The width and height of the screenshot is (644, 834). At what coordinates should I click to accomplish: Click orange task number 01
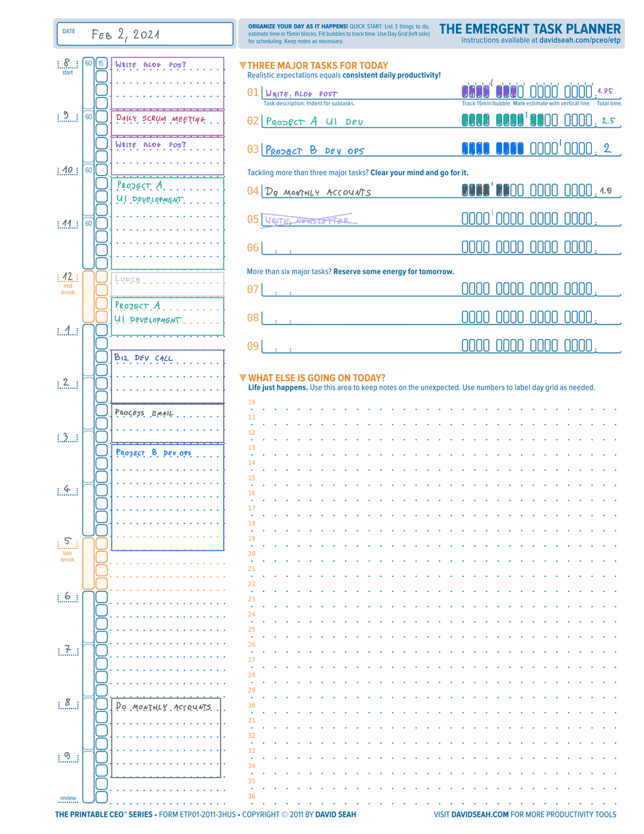coord(253,93)
